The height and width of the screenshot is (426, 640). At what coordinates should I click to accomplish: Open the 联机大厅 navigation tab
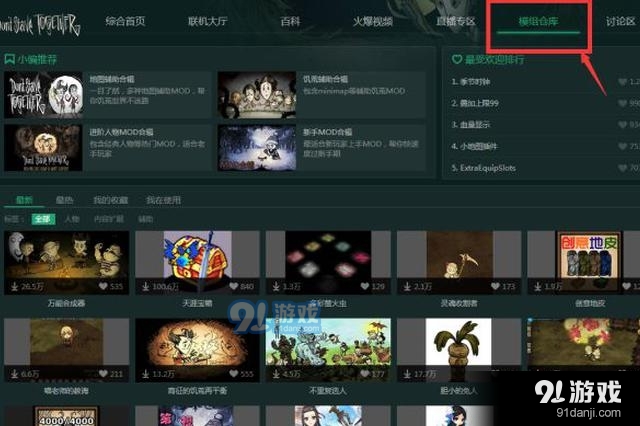coord(208,21)
